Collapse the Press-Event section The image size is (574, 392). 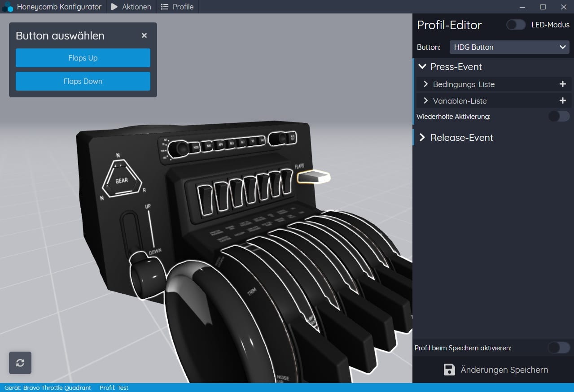[422, 67]
